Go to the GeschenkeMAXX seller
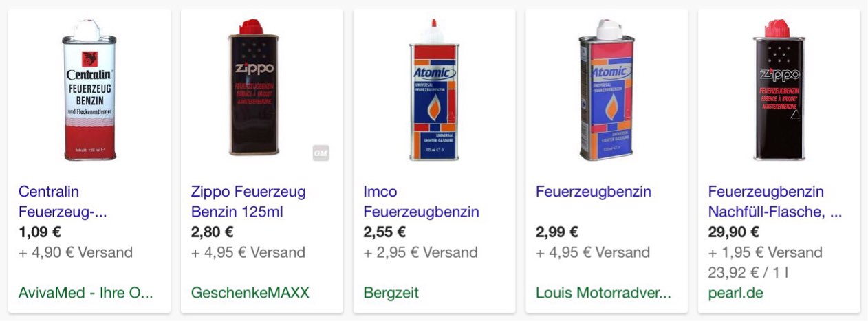This screenshot has height=321, width=868. (x=250, y=293)
